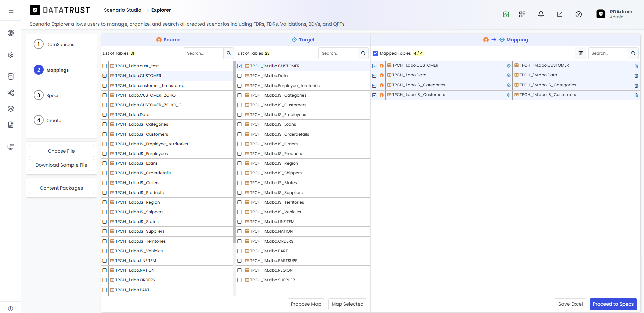Viewport: 644px width, 313px height.
Task: Focus the Target tables search field
Action: (x=338, y=53)
